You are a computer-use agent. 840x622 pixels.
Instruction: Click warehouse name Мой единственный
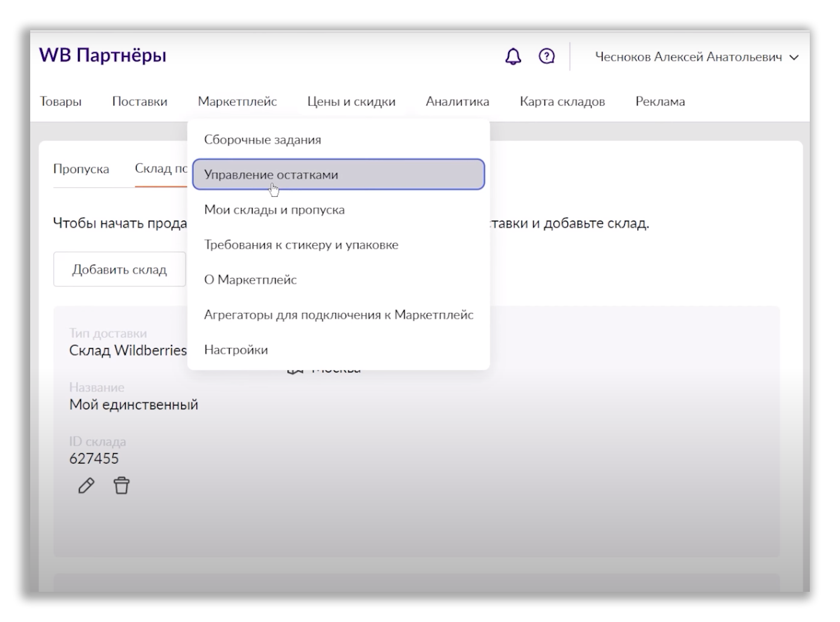(x=134, y=405)
